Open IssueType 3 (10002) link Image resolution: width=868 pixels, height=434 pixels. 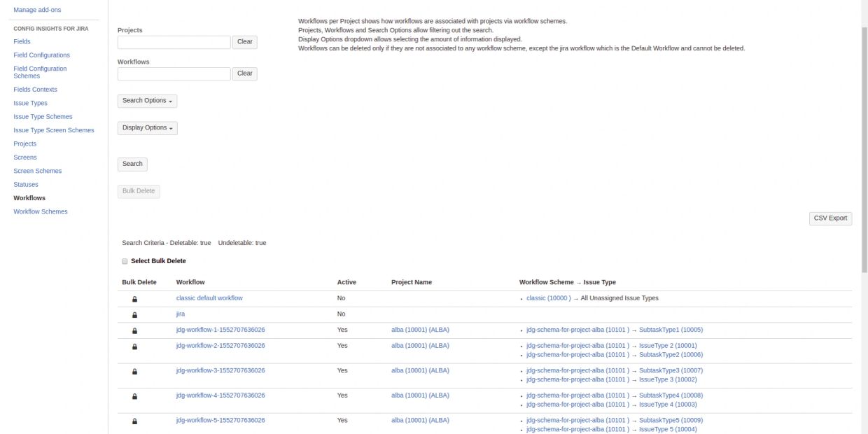[668, 379]
